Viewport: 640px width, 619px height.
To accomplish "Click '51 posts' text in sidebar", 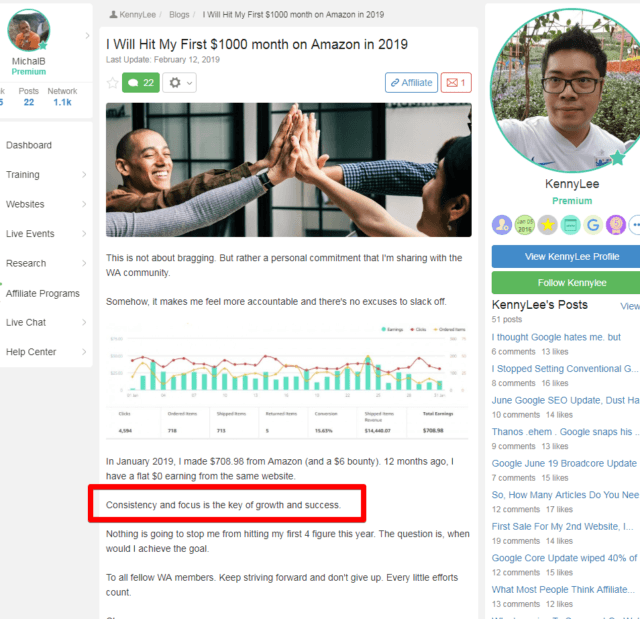I will (x=507, y=319).
